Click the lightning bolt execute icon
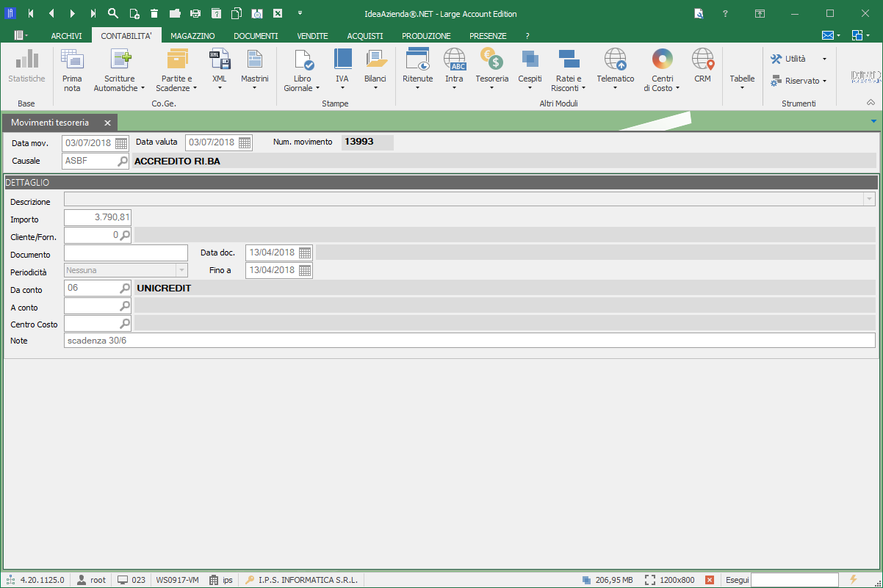Screen dimensions: 883x588 (853, 579)
